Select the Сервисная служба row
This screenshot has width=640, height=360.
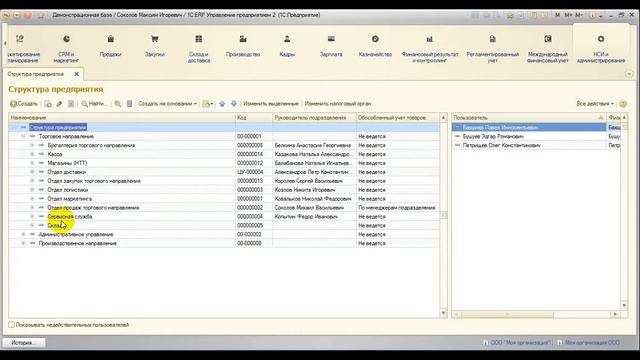point(224,217)
